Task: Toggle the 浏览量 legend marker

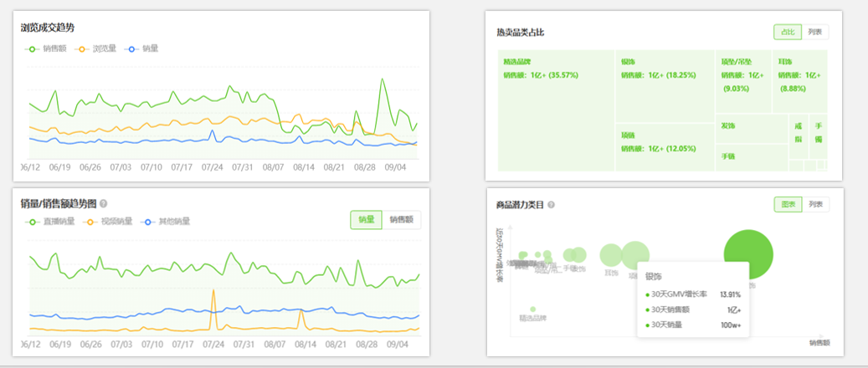Action: point(82,49)
